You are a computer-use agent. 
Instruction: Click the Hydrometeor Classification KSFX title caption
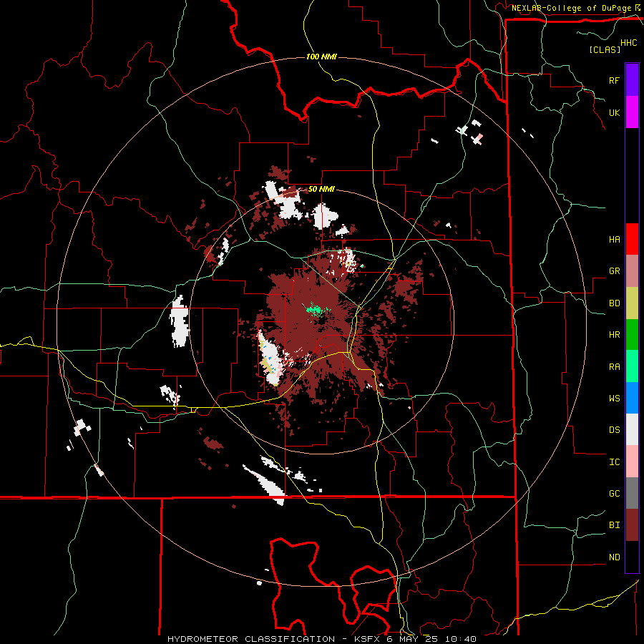click(x=322, y=639)
